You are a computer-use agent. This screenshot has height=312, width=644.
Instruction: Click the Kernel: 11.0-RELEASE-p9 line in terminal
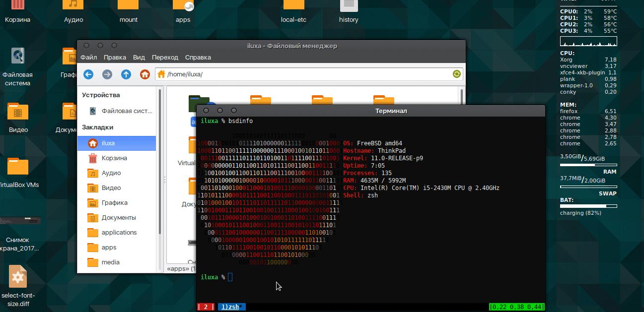[383, 158]
